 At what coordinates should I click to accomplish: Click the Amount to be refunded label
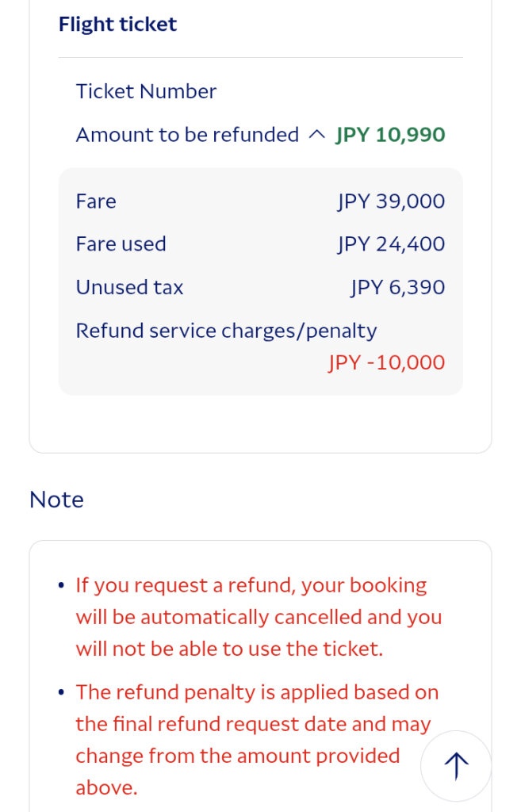187,136
